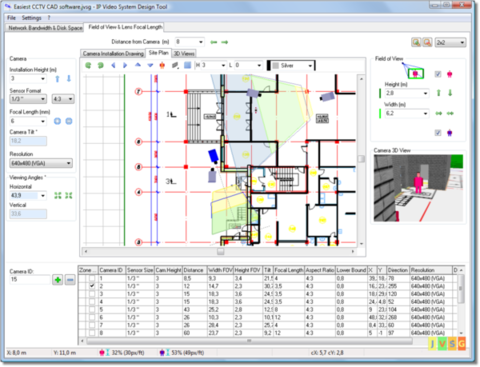
Task: Click the zoom in magnifier icon
Action: pyautogui.click(x=416, y=42)
